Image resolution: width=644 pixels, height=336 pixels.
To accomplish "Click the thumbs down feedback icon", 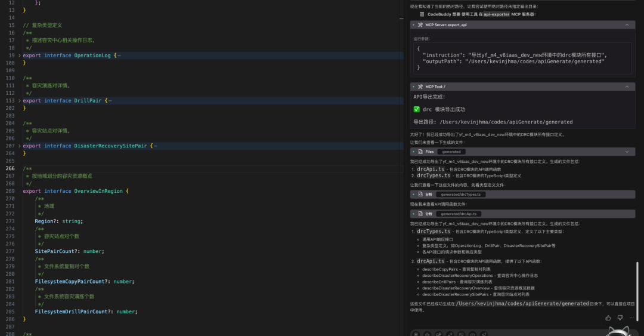I will coord(620,318).
